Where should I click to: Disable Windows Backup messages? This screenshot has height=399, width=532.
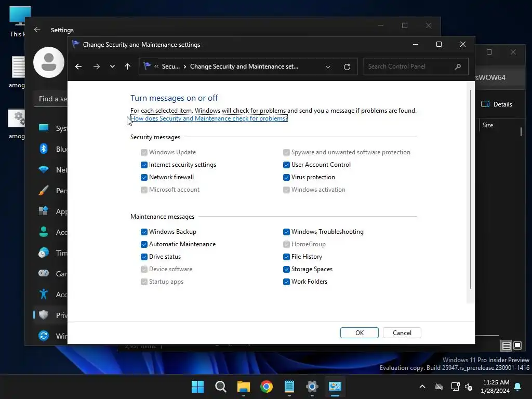tap(144, 232)
